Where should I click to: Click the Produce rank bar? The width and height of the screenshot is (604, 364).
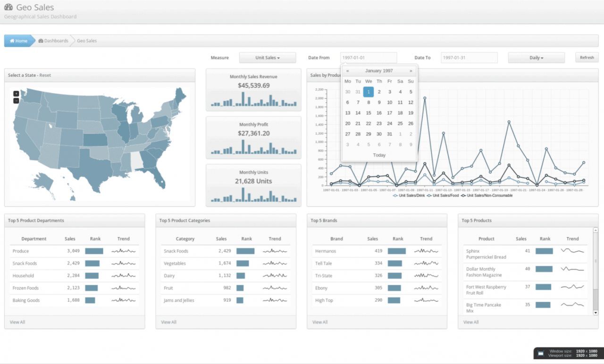(x=94, y=251)
